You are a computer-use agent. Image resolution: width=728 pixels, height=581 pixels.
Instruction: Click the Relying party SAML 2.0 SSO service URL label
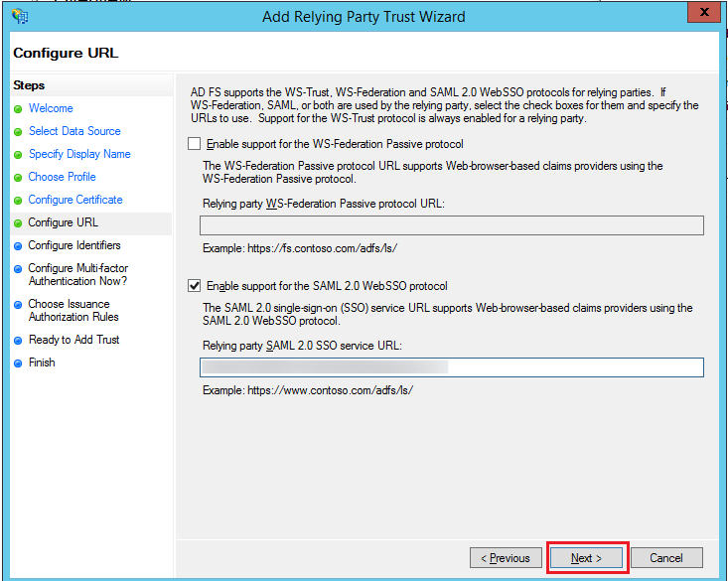tap(302, 346)
